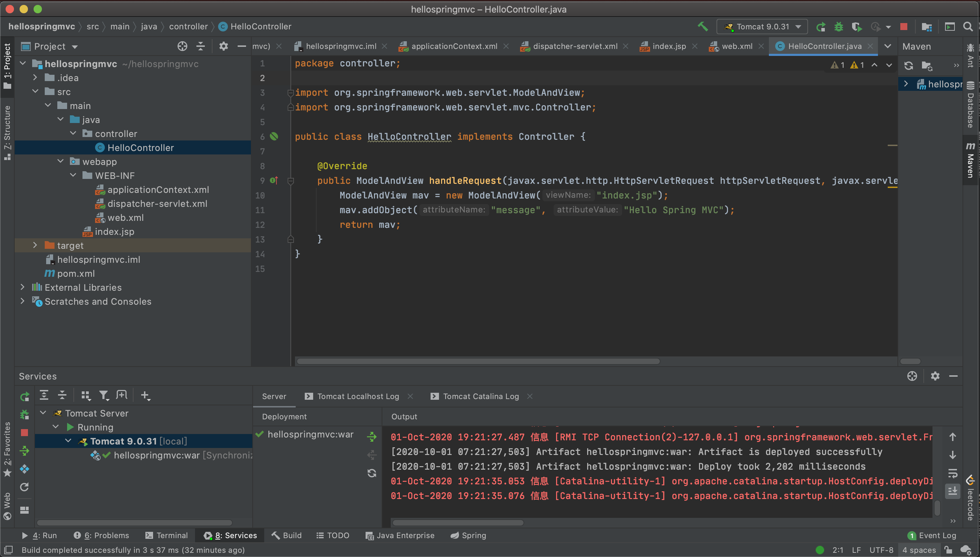Click the Build project hammer icon
This screenshot has height=557, width=980.
tap(702, 27)
